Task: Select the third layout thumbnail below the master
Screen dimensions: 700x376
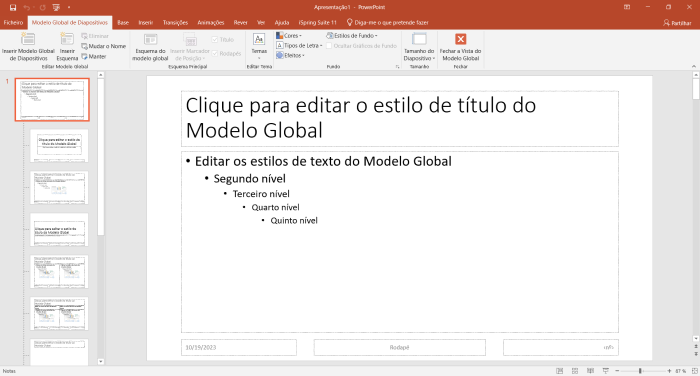Action: [x=59, y=230]
